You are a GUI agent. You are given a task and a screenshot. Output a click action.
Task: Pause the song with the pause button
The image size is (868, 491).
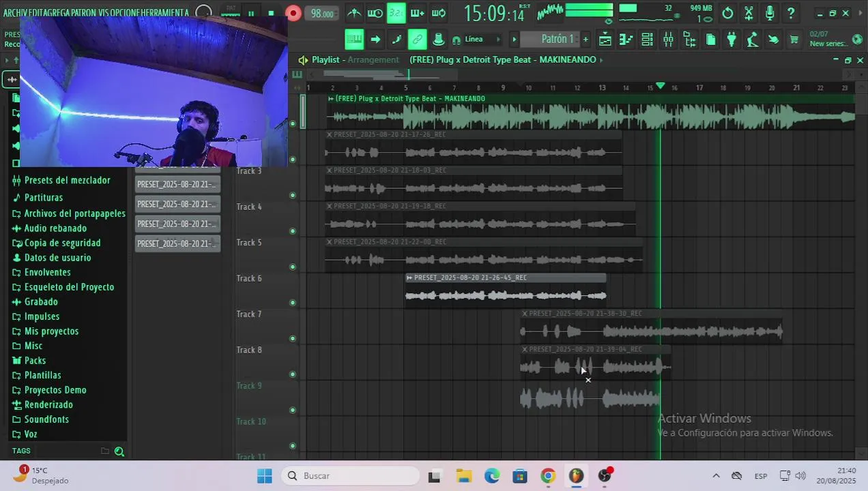coord(251,14)
